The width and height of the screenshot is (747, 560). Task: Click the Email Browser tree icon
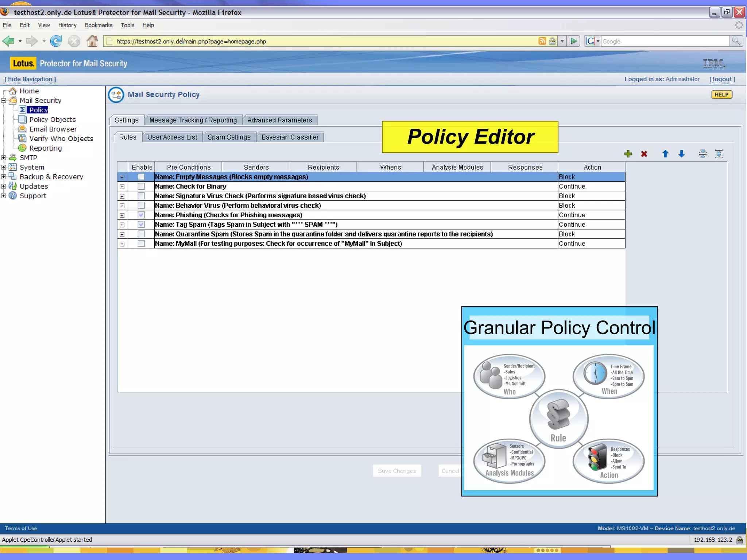(23, 129)
